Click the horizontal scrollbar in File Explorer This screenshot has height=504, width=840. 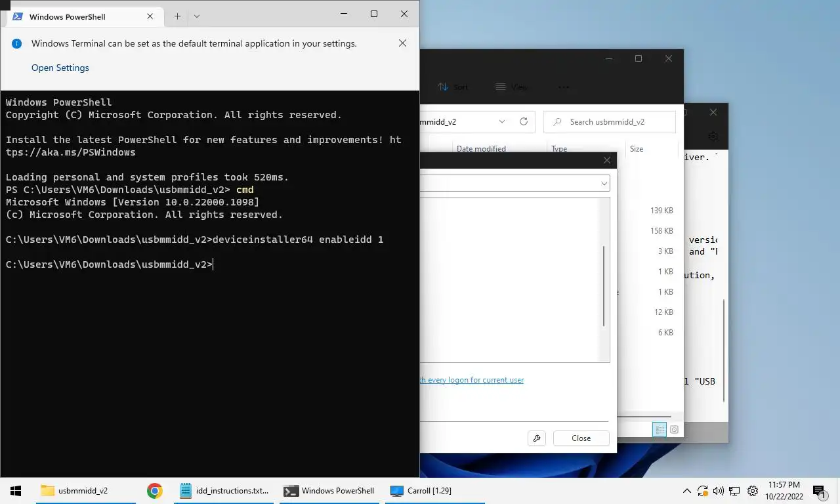[644, 417]
